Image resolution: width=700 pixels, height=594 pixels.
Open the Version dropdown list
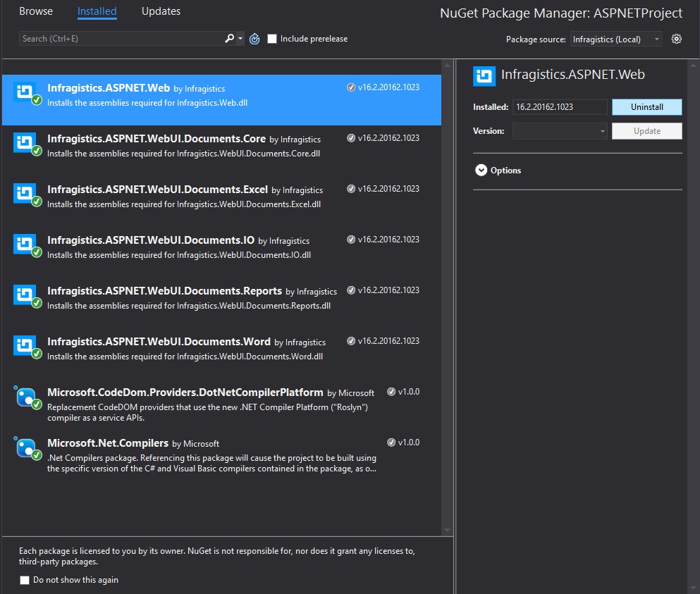coord(560,131)
